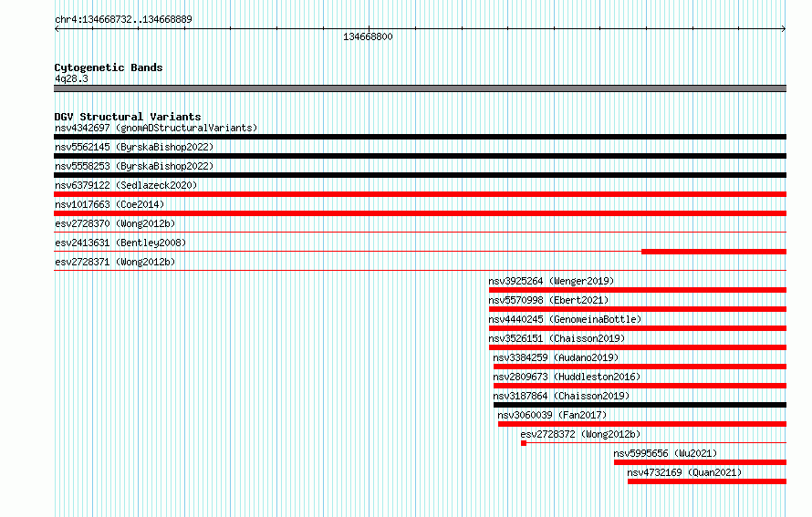Screen dimensions: 812x517
Task: Click the left arrow of the ruler
Action: tap(57, 29)
